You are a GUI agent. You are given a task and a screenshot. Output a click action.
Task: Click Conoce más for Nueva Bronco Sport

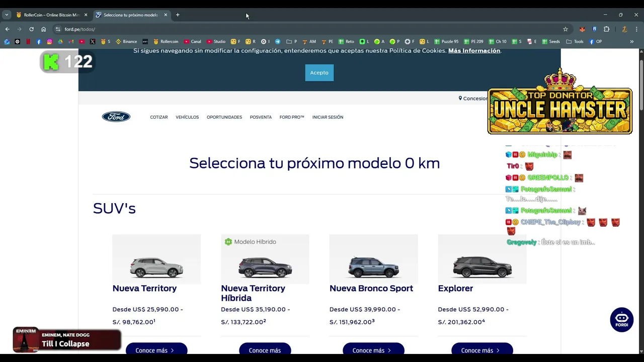[x=373, y=350]
